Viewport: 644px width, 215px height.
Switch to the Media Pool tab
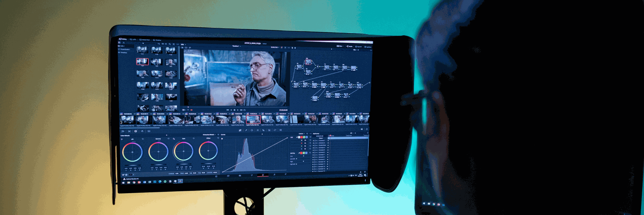pos(145,40)
